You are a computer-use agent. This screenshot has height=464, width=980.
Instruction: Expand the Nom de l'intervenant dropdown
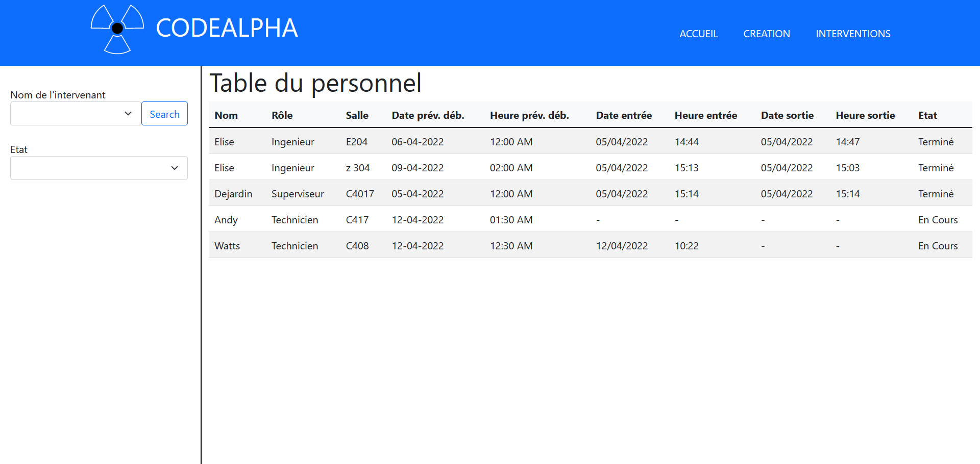tap(76, 113)
